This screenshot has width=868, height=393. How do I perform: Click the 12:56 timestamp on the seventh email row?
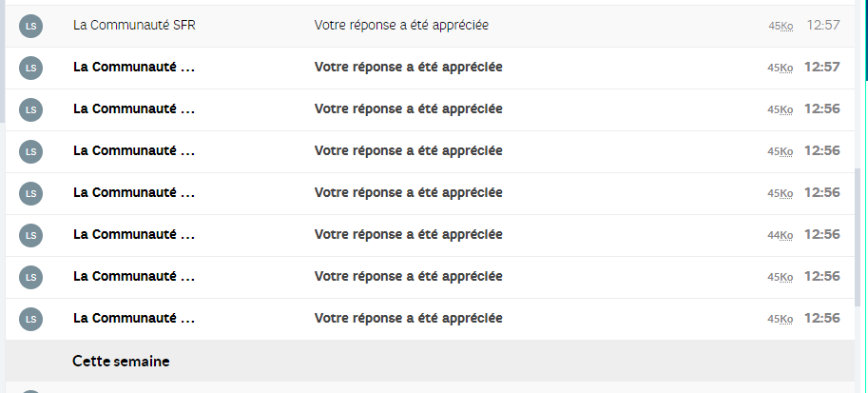(821, 276)
